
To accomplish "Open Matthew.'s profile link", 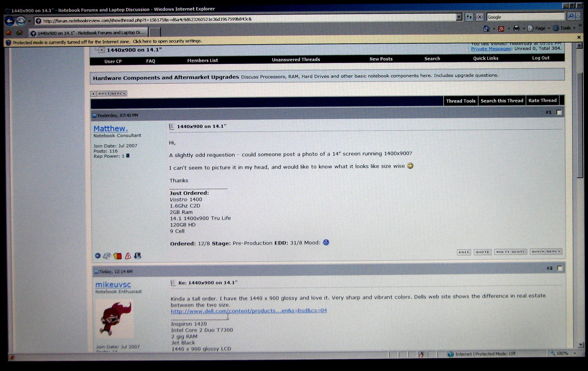I will tap(111, 129).
